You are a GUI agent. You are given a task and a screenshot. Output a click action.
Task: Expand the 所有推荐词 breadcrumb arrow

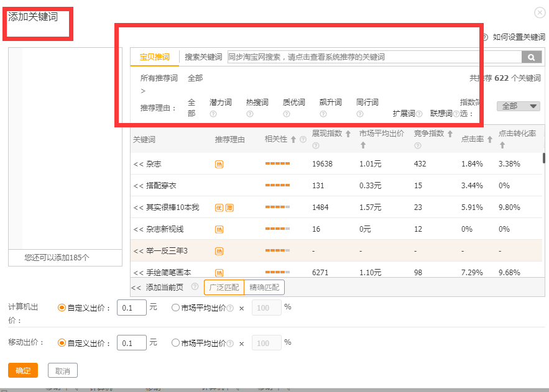tap(143, 91)
